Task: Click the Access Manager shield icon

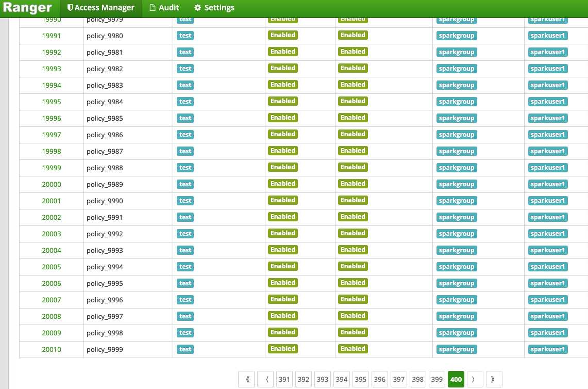Action: click(70, 8)
